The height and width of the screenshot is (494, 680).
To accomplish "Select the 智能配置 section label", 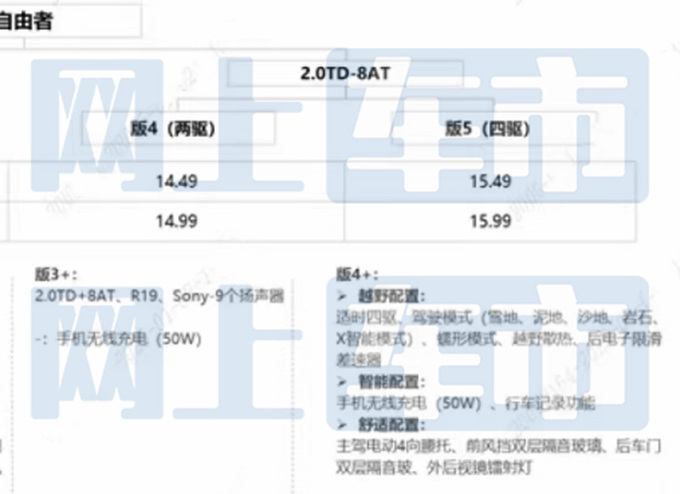I will point(392,381).
